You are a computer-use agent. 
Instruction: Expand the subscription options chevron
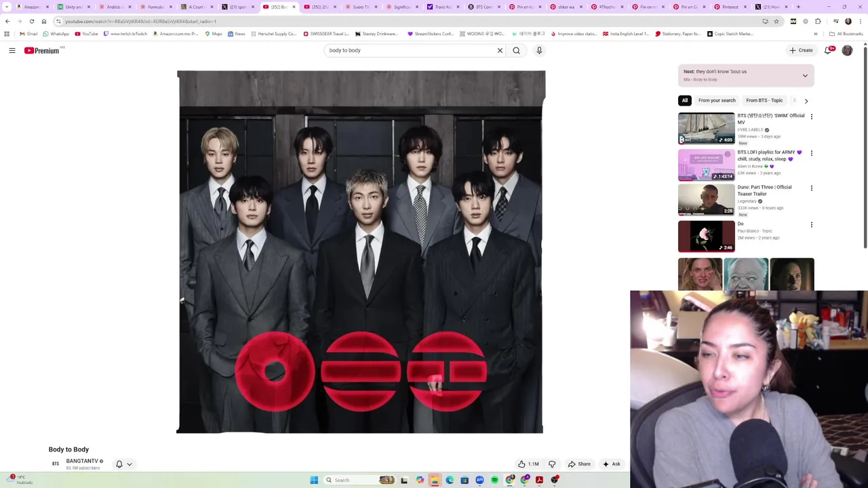130,464
